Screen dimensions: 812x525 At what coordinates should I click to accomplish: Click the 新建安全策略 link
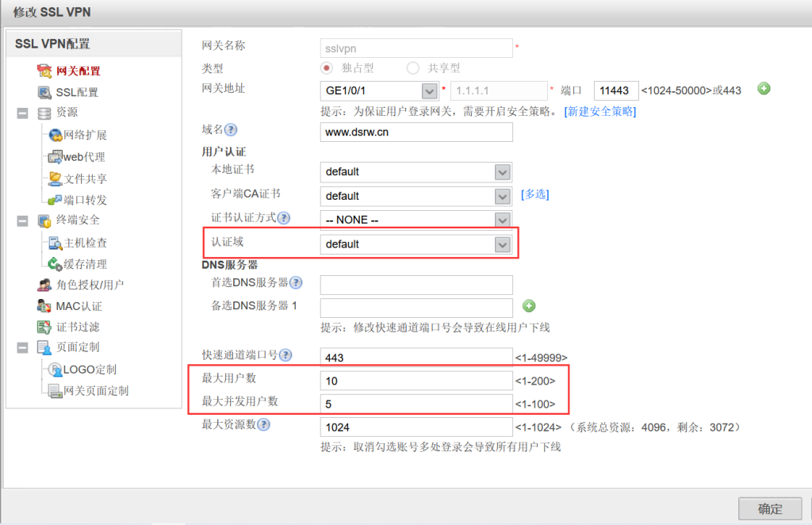[600, 111]
